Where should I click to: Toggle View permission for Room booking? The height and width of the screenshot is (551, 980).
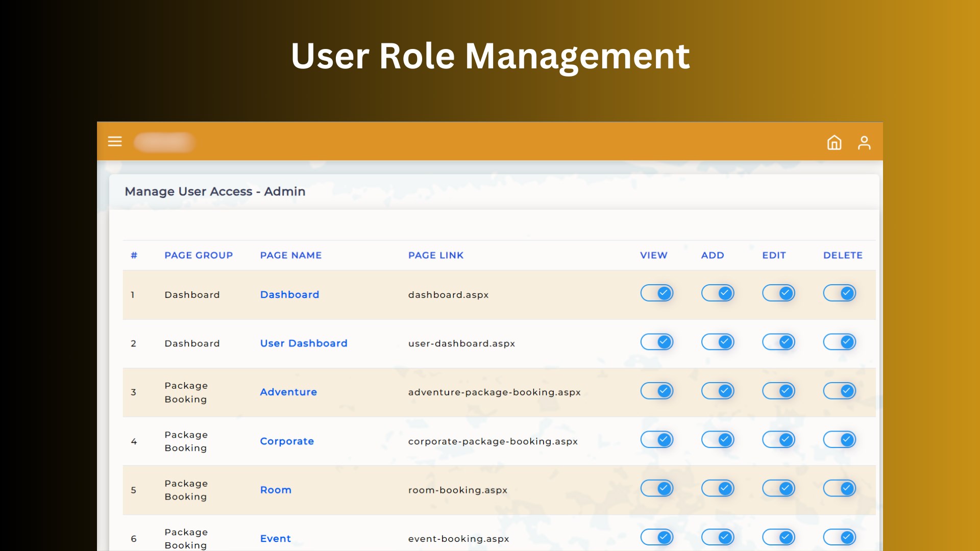click(x=657, y=488)
